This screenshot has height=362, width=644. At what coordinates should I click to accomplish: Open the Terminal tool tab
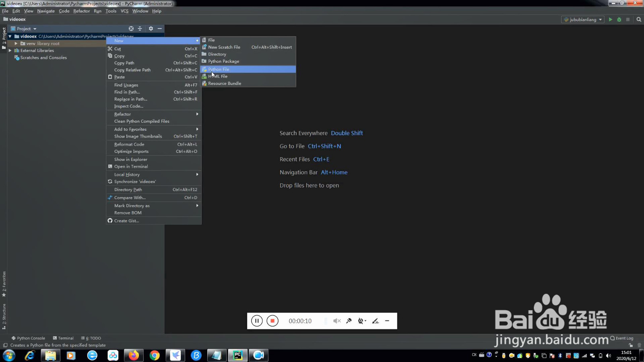pyautogui.click(x=63, y=338)
